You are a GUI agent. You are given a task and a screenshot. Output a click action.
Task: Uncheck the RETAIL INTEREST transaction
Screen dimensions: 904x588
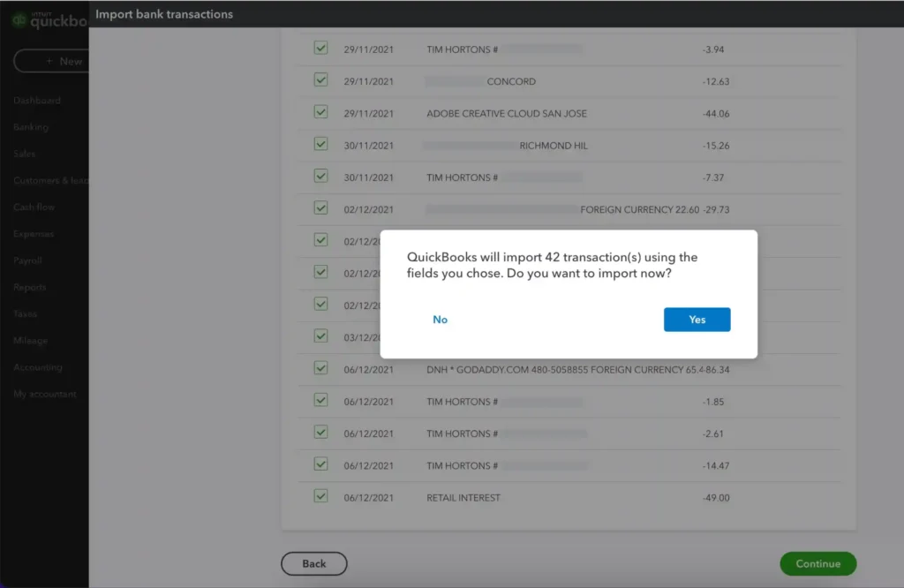point(321,496)
